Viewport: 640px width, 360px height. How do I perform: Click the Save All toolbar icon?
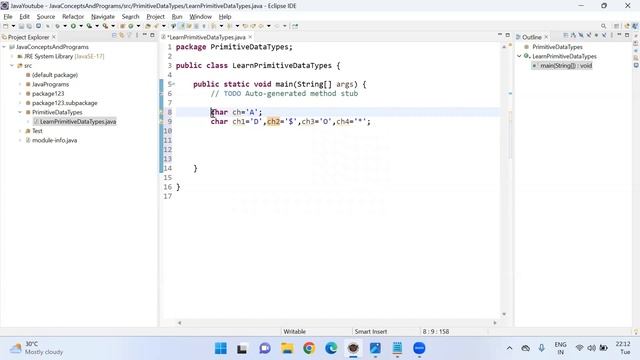[x=29, y=26]
